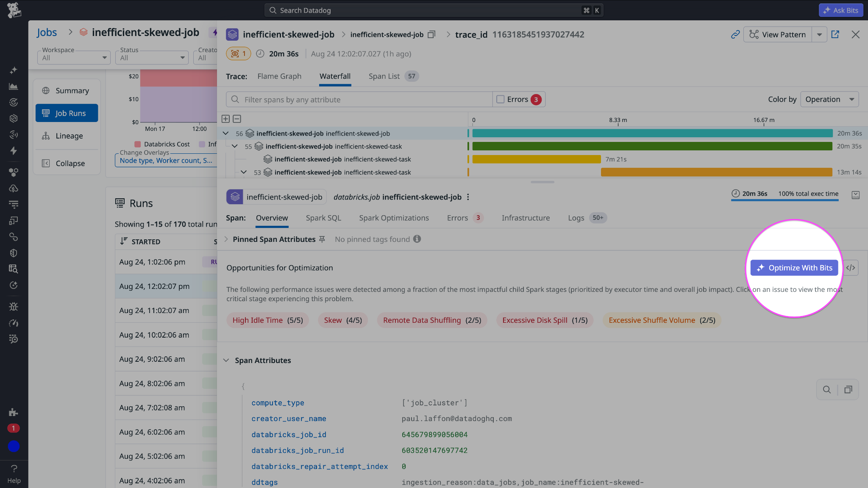Image resolution: width=868 pixels, height=488 pixels.
Task: Expand all spans plus icon
Action: click(x=226, y=119)
